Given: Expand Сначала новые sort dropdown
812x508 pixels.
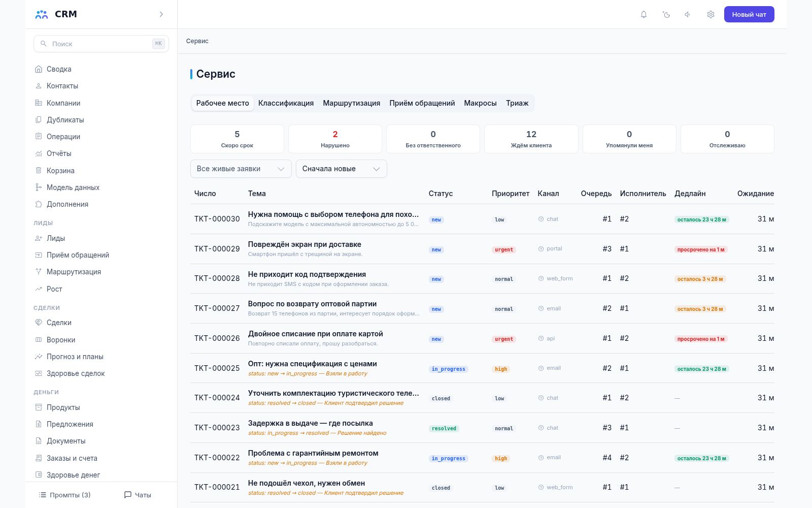Looking at the screenshot, I should [342, 169].
